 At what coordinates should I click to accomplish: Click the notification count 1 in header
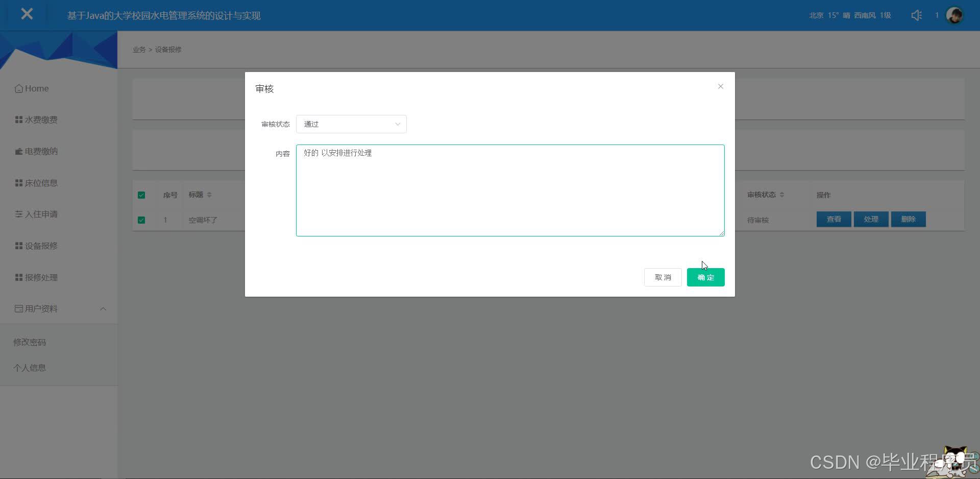(937, 15)
